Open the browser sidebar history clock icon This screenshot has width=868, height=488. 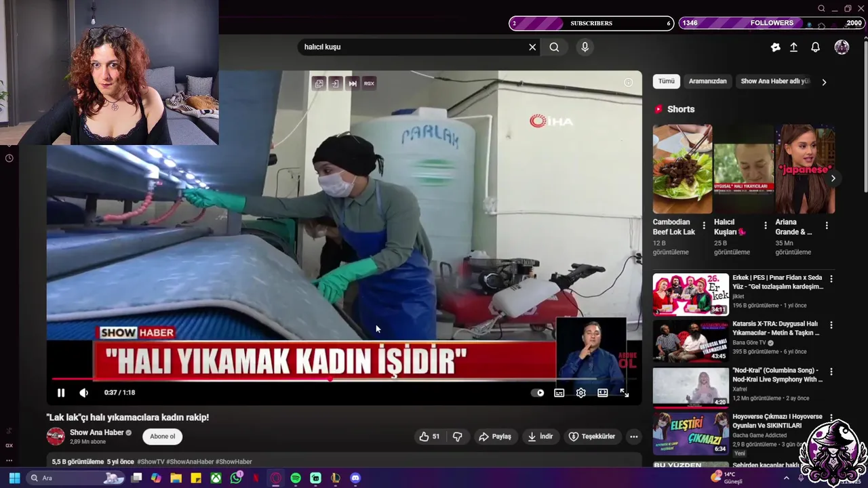pos(9,158)
